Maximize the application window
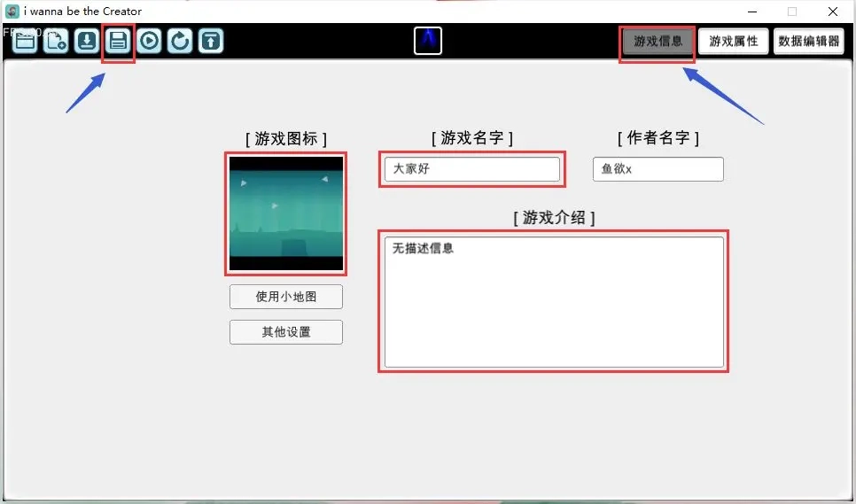Viewport: 856px width, 504px height. coord(791,12)
